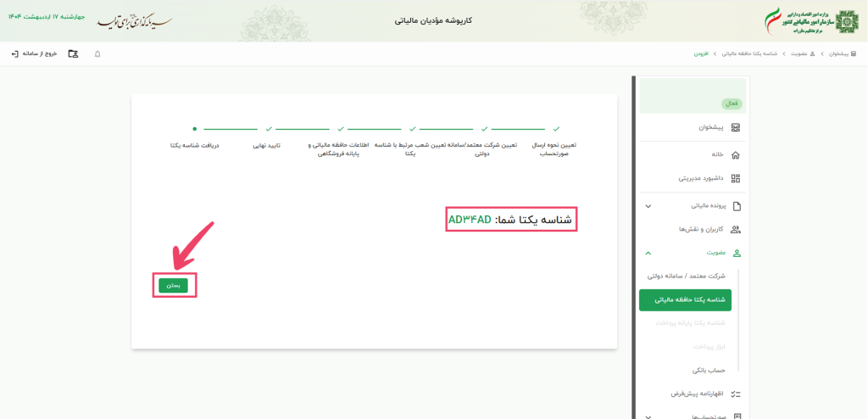This screenshot has width=868, height=419.
Task: Click the tax organization logo
Action: 846,20
